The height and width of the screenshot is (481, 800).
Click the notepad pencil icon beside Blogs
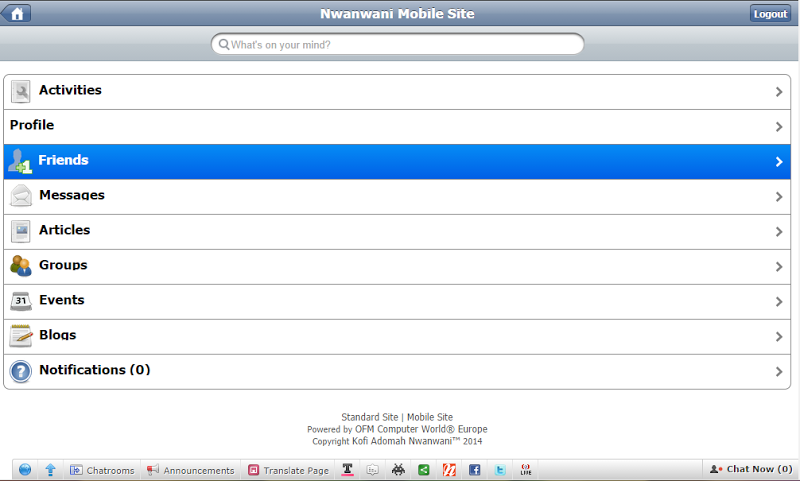click(x=21, y=336)
